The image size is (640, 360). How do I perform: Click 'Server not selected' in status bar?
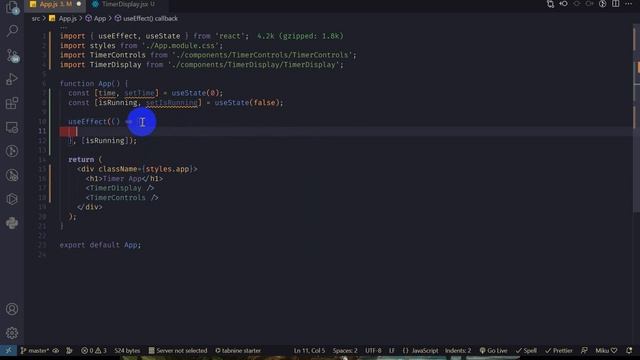[x=178, y=351]
